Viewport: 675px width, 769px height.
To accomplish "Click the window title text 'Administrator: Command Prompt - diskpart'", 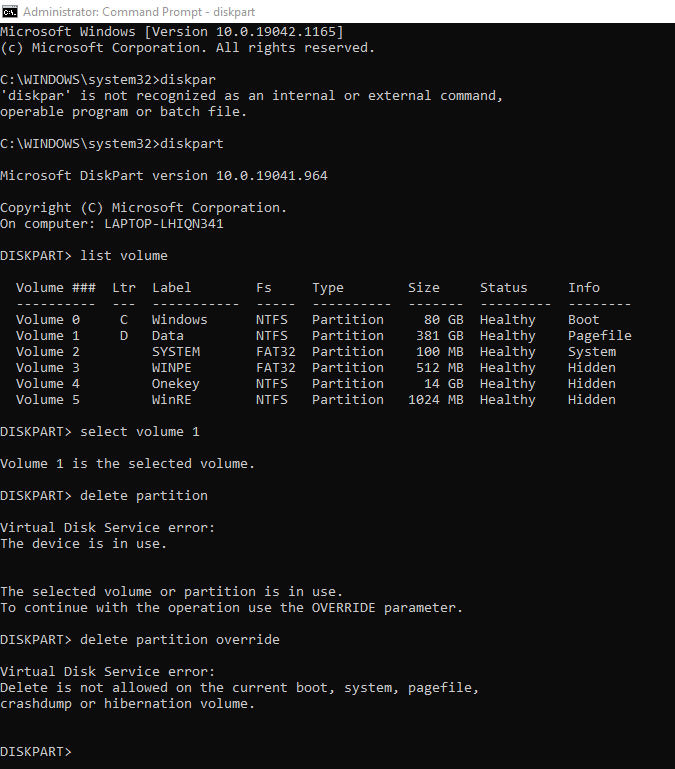I will pos(139,12).
